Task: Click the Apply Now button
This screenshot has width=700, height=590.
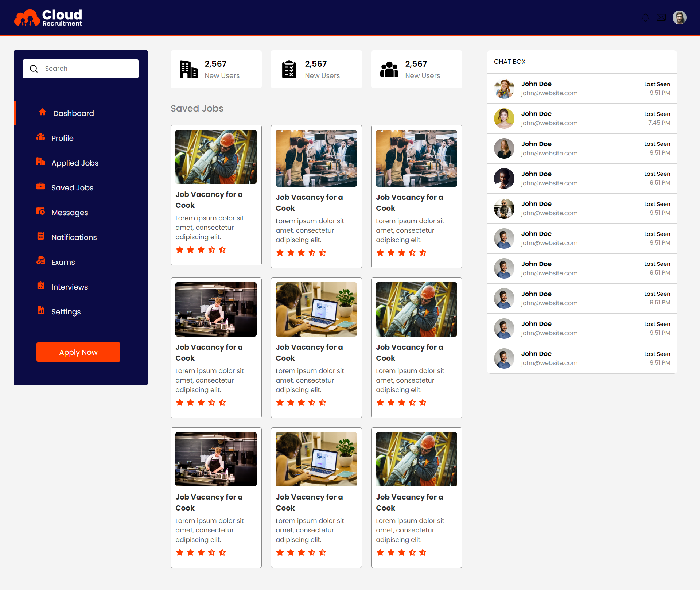Action: pos(78,352)
